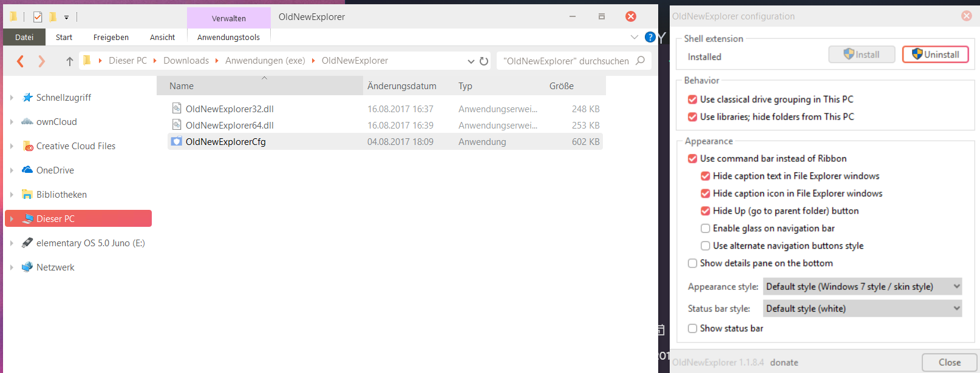
Task: Expand the ownCloud tree node
Action: coord(12,121)
